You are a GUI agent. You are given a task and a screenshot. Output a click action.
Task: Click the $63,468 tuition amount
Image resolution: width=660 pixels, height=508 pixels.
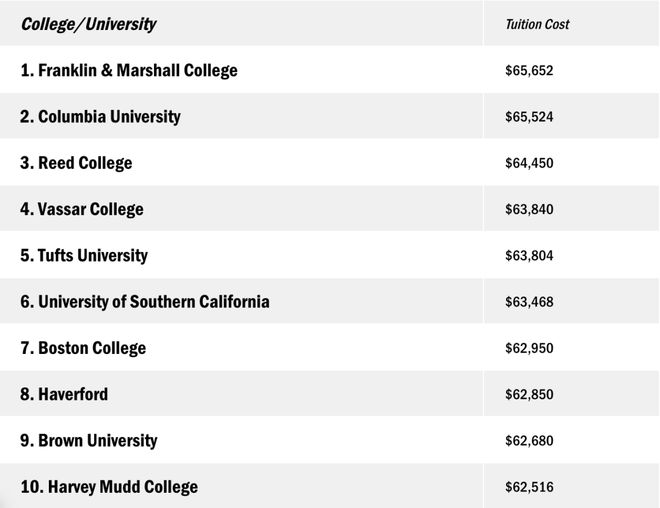point(529,302)
